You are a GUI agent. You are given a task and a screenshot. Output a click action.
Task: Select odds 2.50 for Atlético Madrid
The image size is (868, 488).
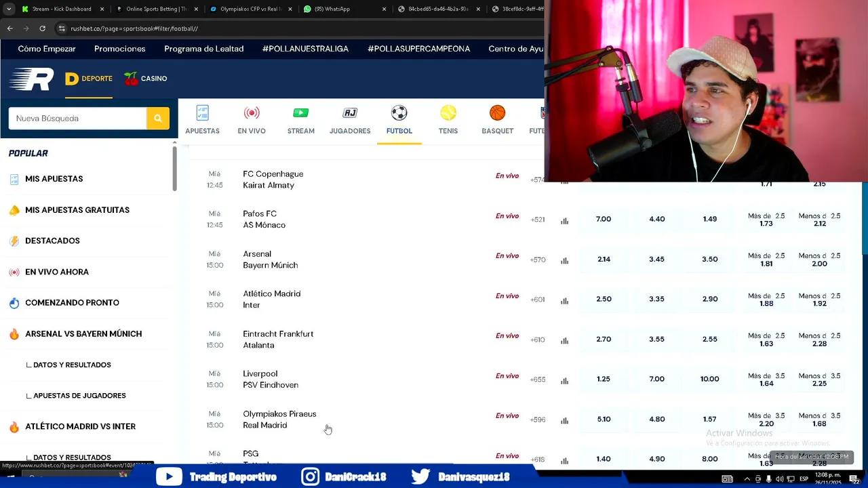coord(604,299)
